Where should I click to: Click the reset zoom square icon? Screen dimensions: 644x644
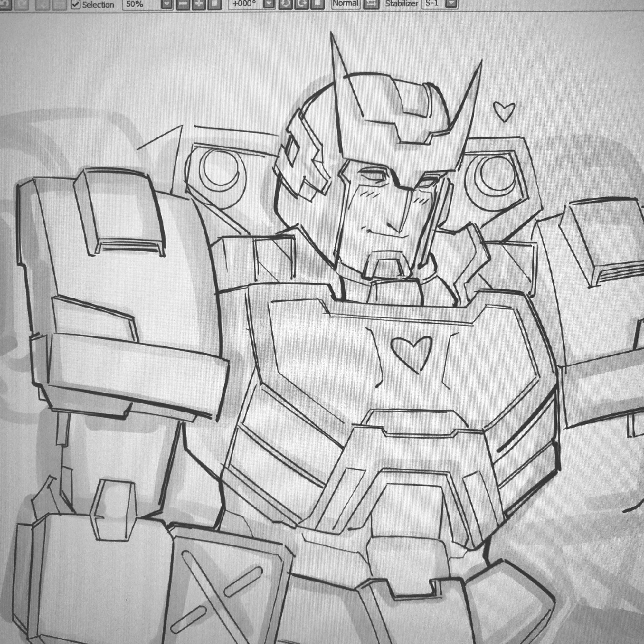(x=214, y=4)
